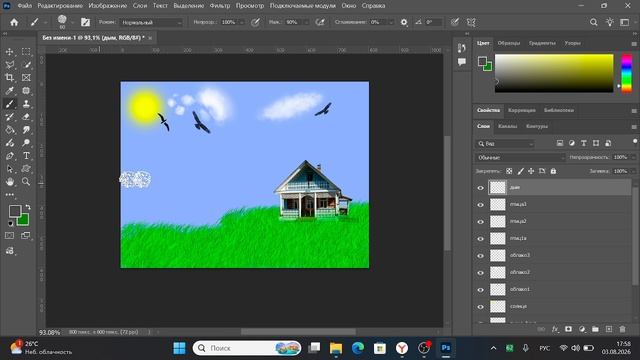Hide the птица3 layer

(480, 204)
